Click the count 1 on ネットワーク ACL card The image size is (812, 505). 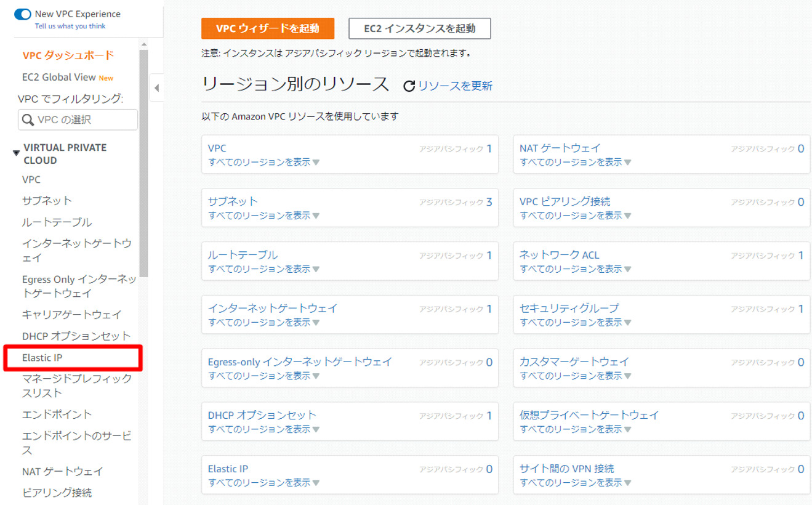801,256
